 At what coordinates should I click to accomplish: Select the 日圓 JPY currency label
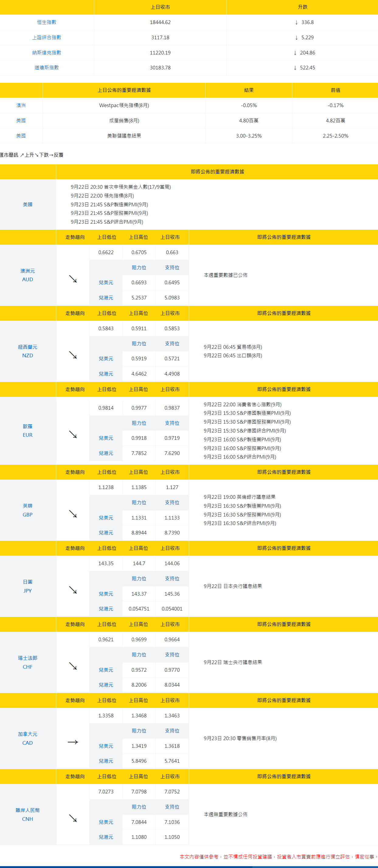pyautogui.click(x=28, y=586)
